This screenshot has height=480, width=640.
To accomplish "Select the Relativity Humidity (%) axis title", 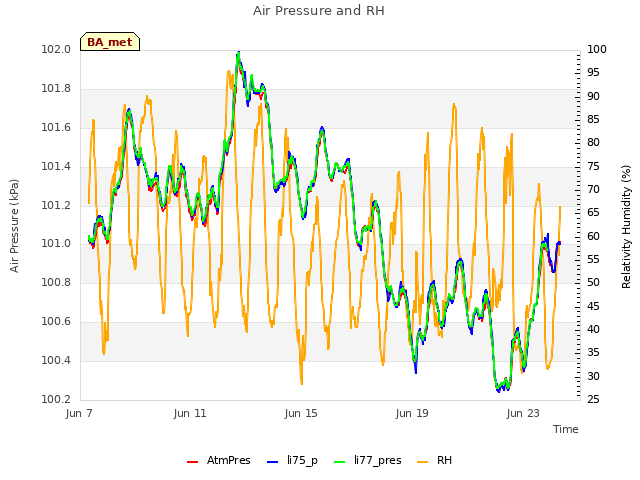I will click(x=626, y=227).
